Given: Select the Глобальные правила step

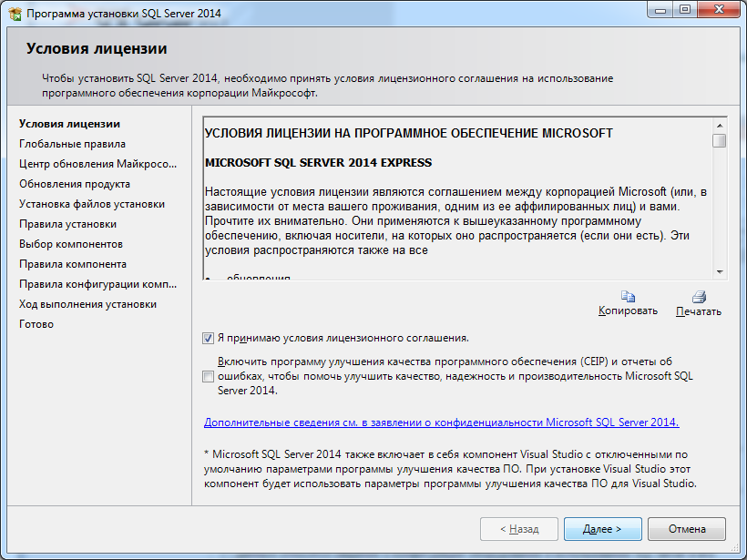Looking at the screenshot, I should 72,144.
